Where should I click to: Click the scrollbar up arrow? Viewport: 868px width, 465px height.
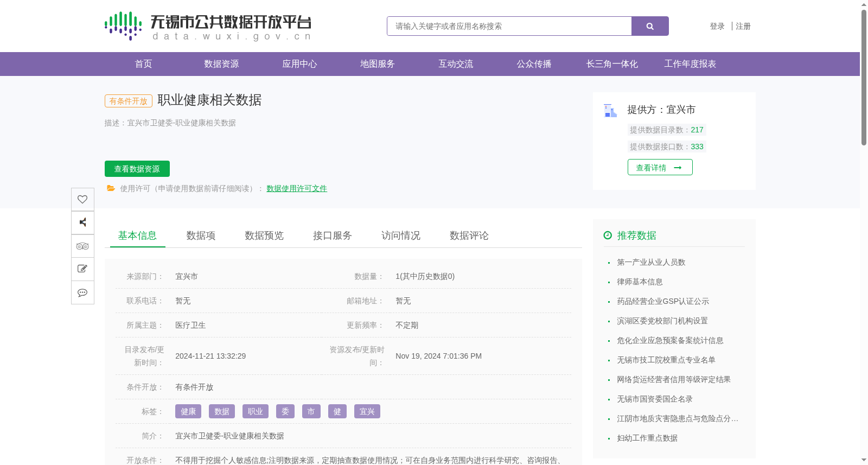(x=864, y=4)
